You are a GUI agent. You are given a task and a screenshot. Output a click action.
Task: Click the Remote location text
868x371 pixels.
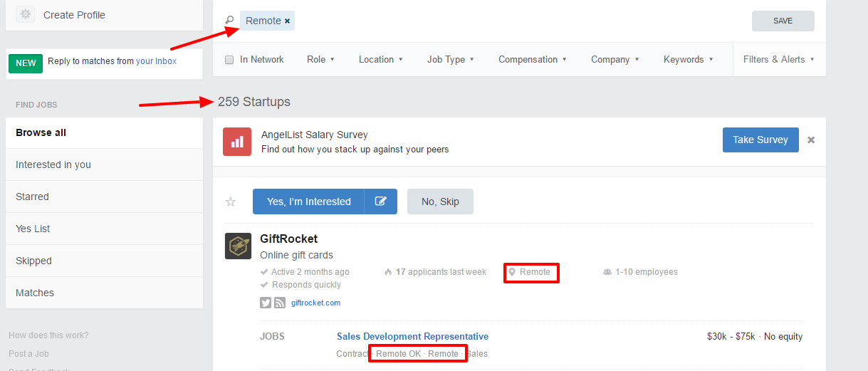(535, 272)
